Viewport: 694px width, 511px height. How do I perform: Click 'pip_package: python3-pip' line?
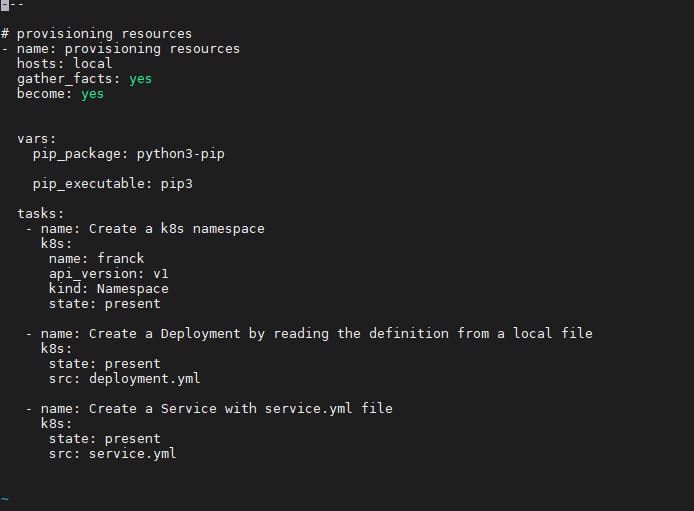point(128,154)
